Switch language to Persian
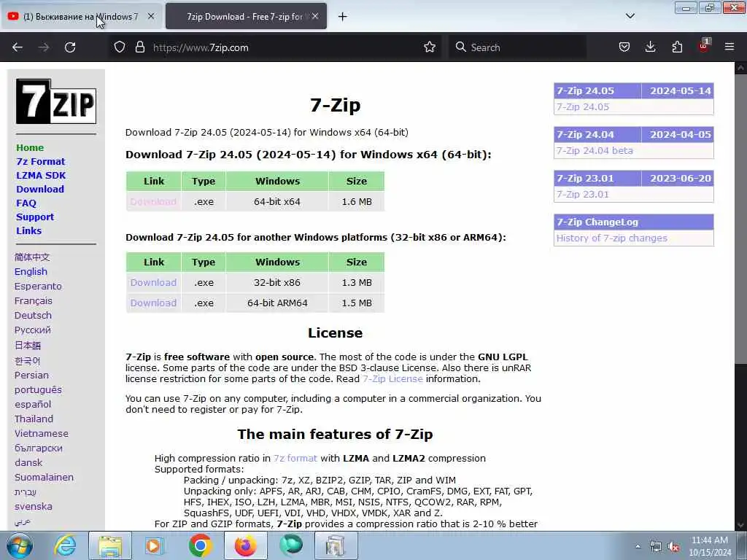Image resolution: width=747 pixels, height=560 pixels. [x=31, y=376]
